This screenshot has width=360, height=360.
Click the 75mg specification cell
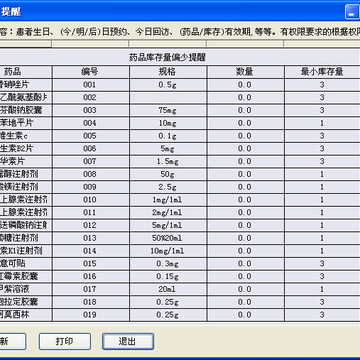tap(168, 110)
